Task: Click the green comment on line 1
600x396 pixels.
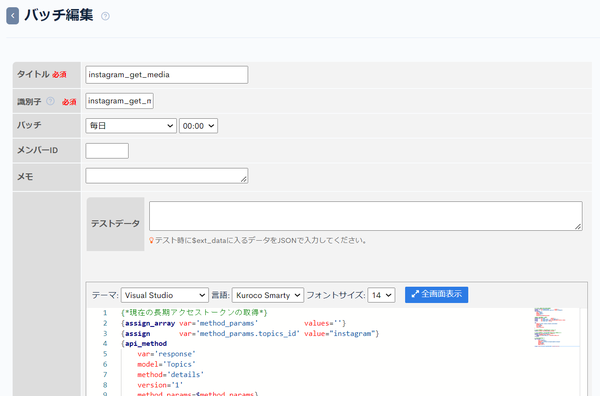Action: tap(194, 313)
